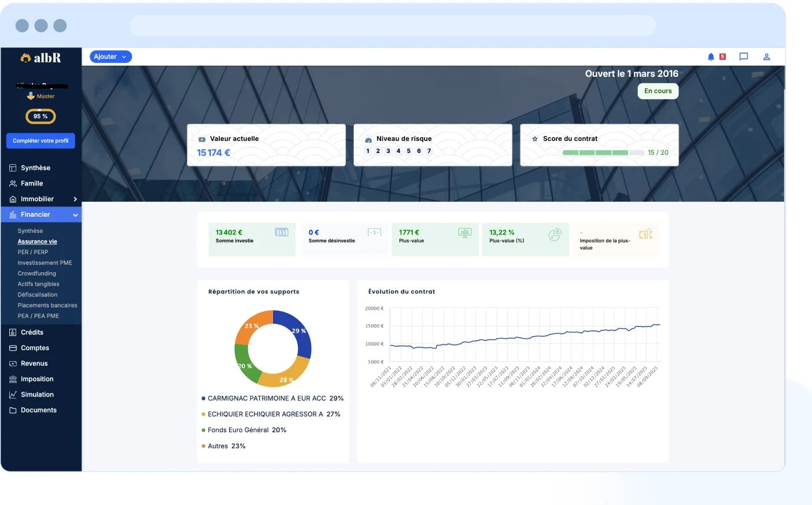Image resolution: width=812 pixels, height=505 pixels.
Task: Click the Somme investie money icon
Action: pos(282,232)
